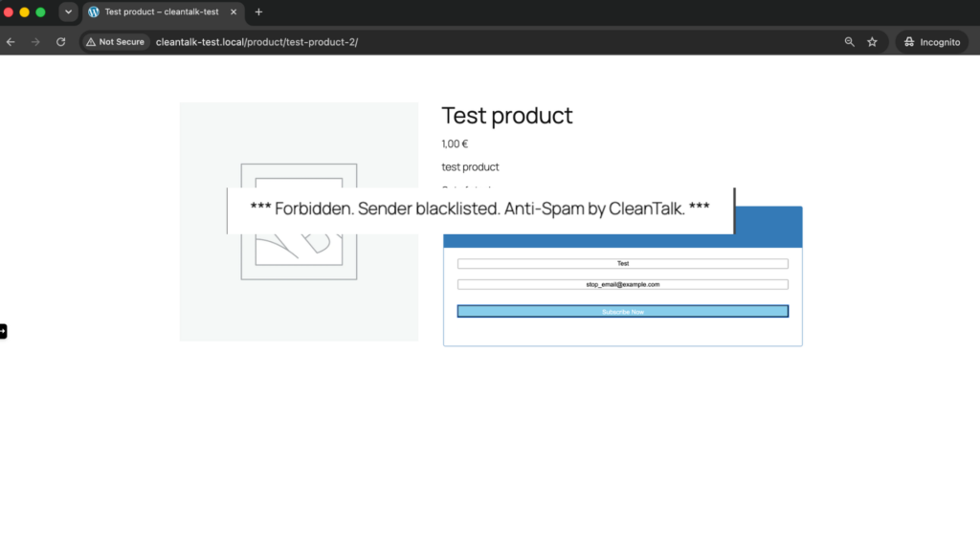Expand the tab search dropdown arrow

tap(68, 11)
